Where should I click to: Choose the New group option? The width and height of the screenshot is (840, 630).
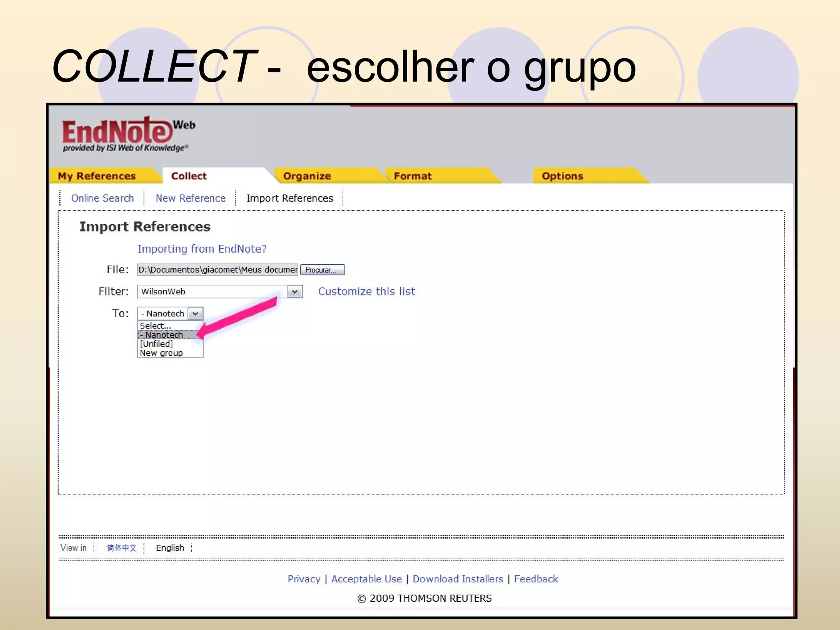click(x=170, y=353)
